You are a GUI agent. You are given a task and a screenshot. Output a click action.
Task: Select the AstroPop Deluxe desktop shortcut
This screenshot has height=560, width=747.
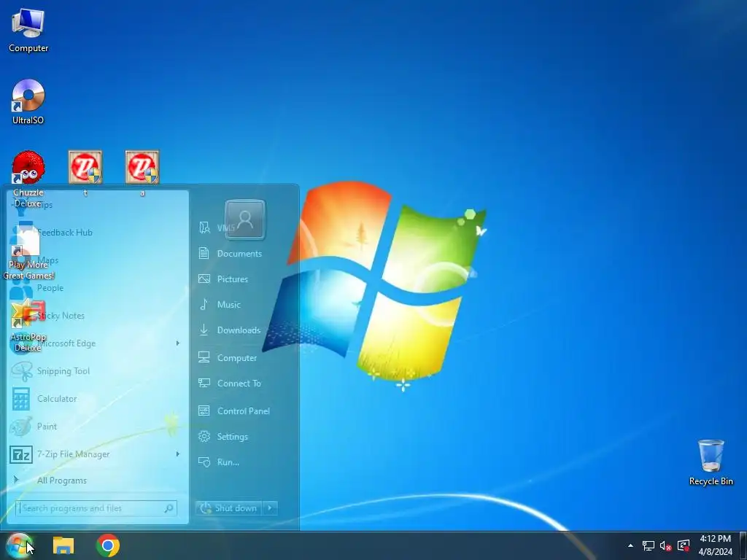pos(28,326)
